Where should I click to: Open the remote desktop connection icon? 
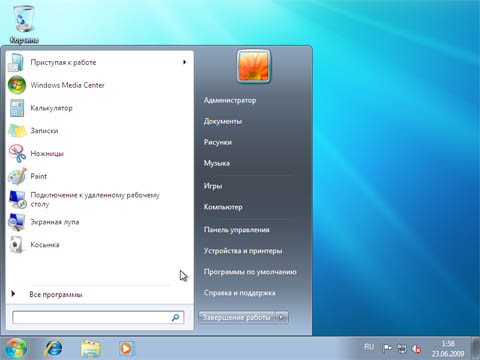pos(17,199)
